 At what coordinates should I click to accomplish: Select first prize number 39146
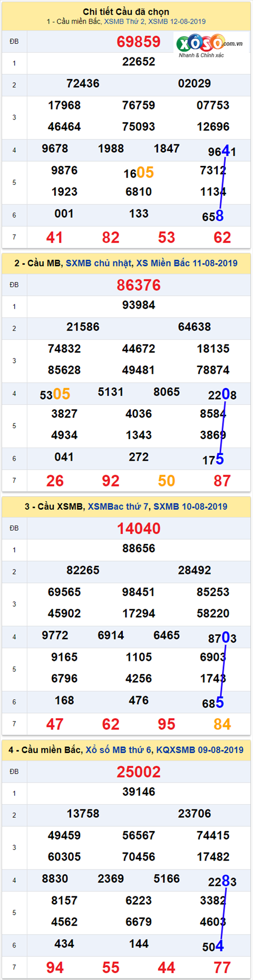click(139, 791)
